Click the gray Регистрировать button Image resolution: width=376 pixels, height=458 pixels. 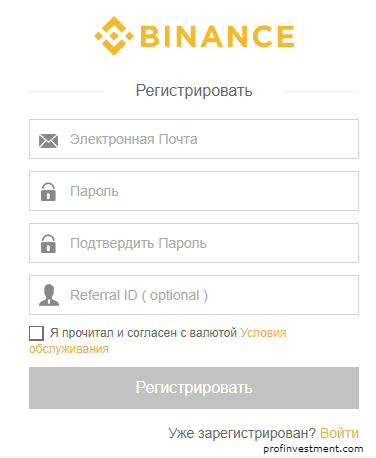(x=194, y=388)
